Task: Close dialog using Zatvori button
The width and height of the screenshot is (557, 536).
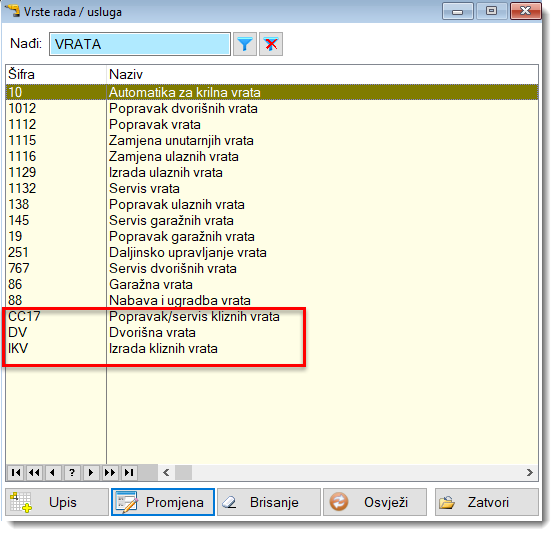Action: (x=487, y=502)
